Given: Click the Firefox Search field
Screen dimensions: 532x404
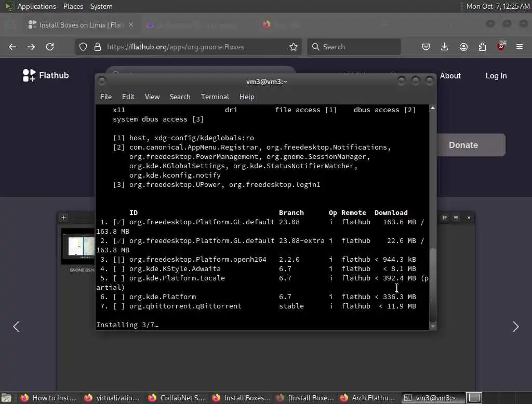Looking at the screenshot, I should click(x=354, y=47).
